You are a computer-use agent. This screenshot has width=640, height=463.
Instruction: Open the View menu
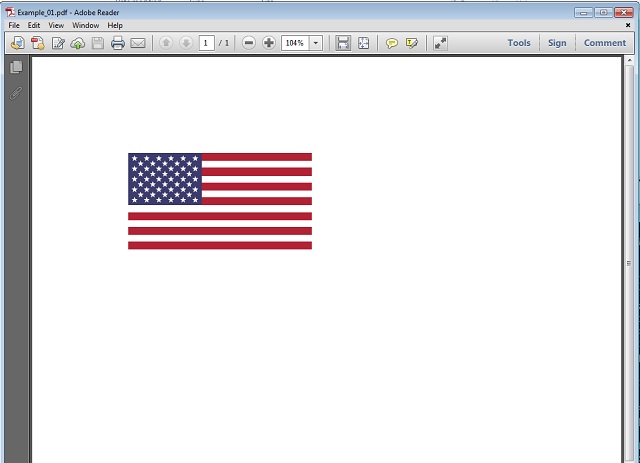[56, 25]
